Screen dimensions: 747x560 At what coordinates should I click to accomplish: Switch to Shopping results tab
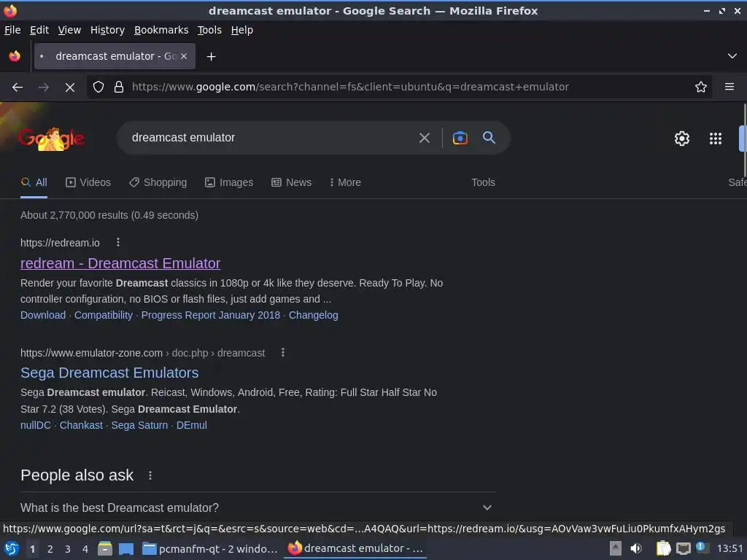coord(158,182)
